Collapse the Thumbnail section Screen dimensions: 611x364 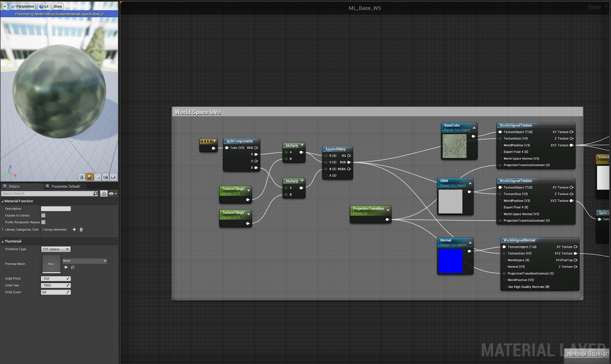2,241
